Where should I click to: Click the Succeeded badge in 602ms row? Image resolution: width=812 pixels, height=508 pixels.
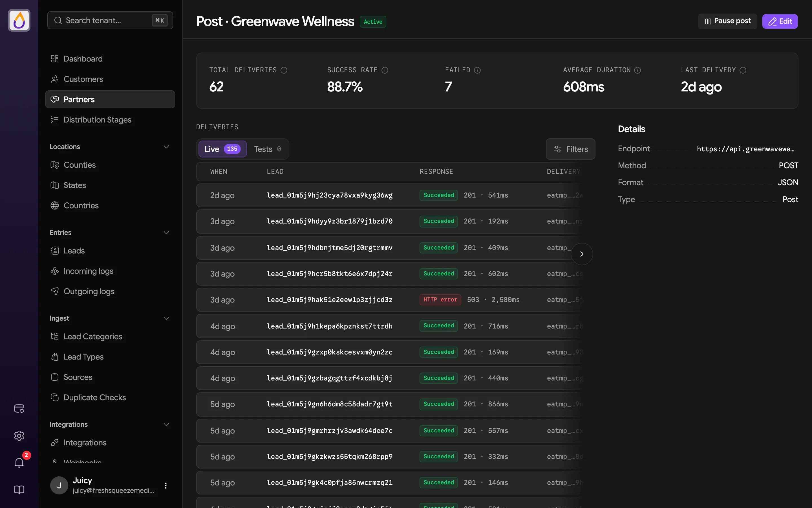(438, 274)
